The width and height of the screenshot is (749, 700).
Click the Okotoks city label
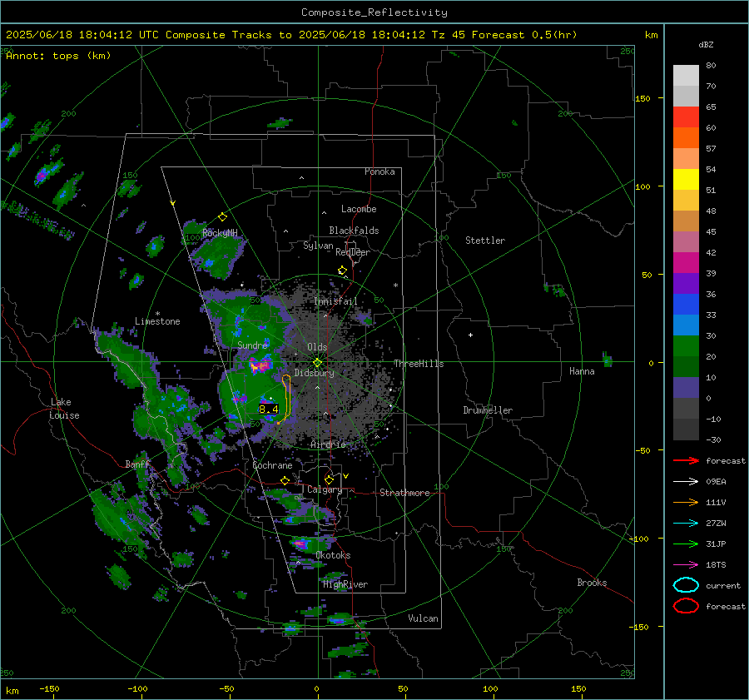[333, 555]
